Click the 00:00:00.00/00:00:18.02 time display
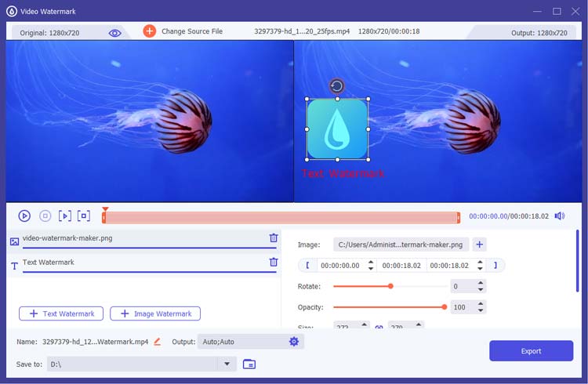The width and height of the screenshot is (588, 384). click(509, 216)
